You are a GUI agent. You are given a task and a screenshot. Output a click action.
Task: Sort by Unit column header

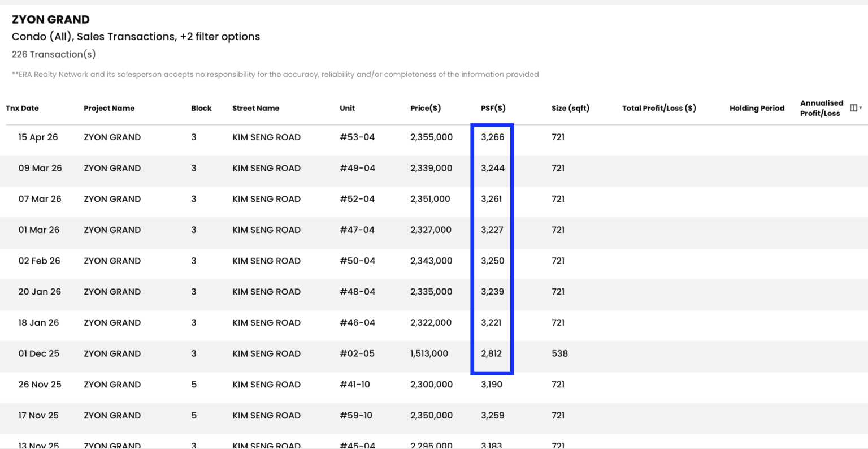347,108
